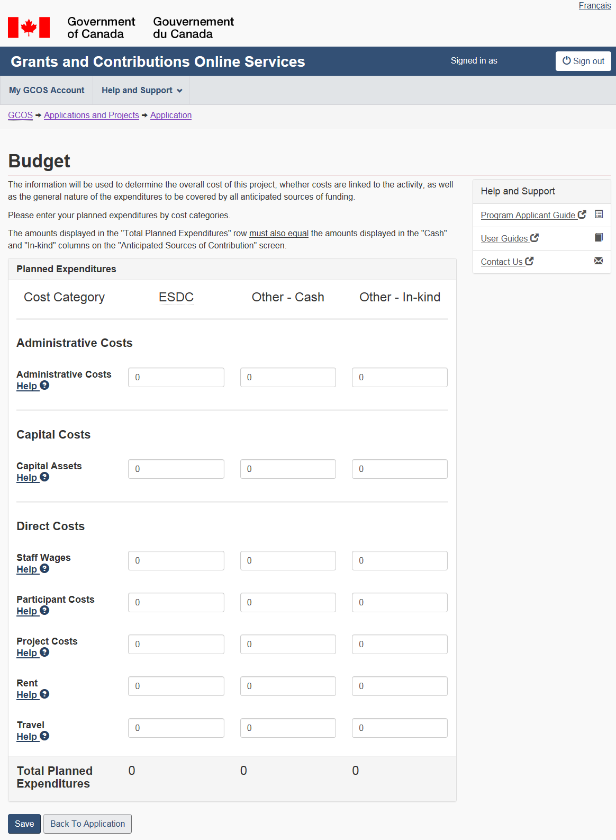
Task: Click the Participant Costs help question icon
Action: tap(44, 611)
